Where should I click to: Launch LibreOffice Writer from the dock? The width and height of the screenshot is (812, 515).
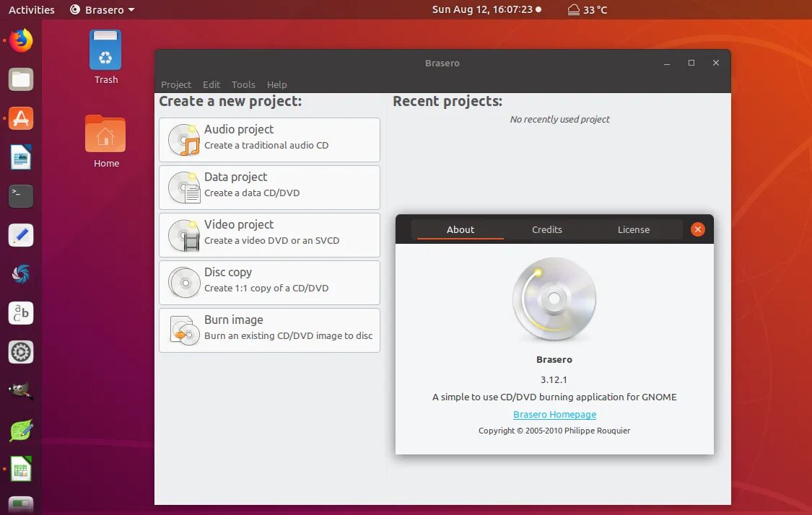pyautogui.click(x=21, y=157)
